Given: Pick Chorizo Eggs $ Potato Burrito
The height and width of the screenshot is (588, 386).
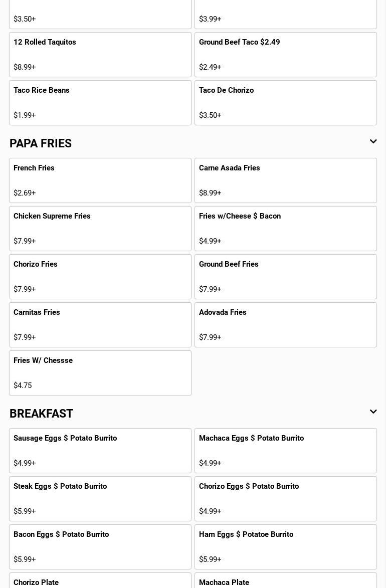Looking at the screenshot, I should (x=286, y=499).
